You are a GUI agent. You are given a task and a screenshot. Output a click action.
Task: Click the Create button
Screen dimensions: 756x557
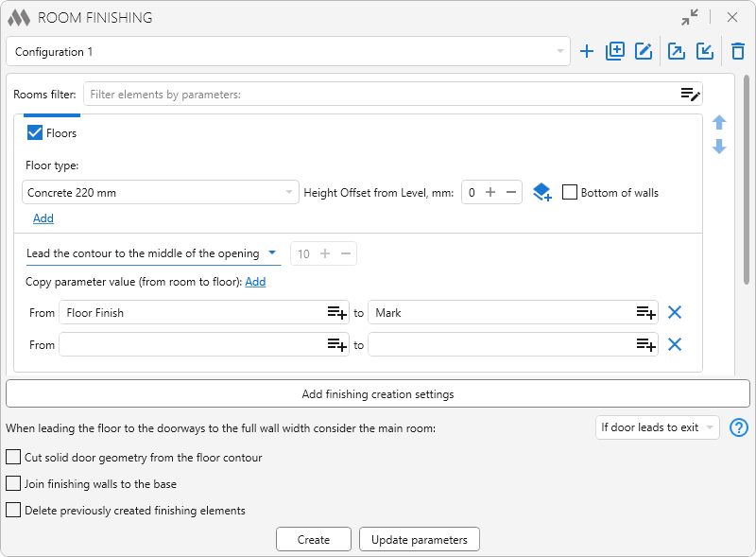pyautogui.click(x=314, y=539)
